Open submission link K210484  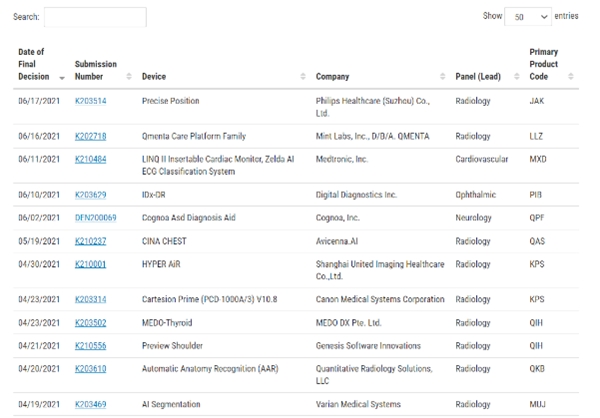(x=90, y=159)
